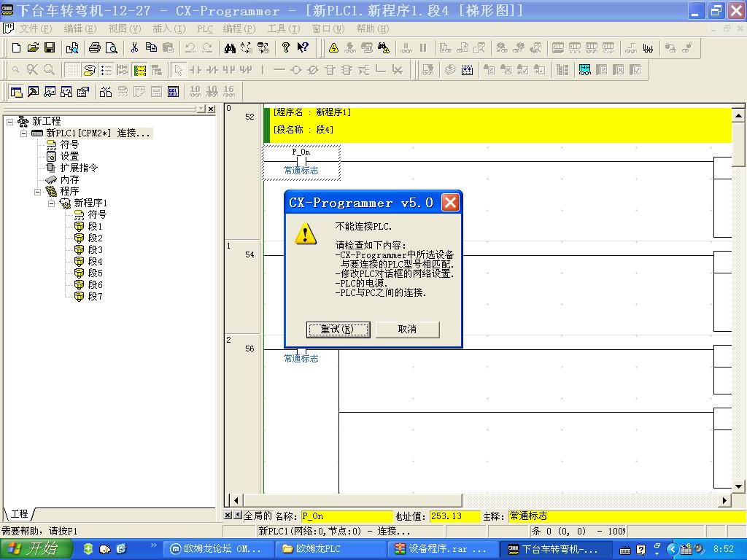Open the 文件(F) menu
The image size is (747, 560).
pos(35,28)
